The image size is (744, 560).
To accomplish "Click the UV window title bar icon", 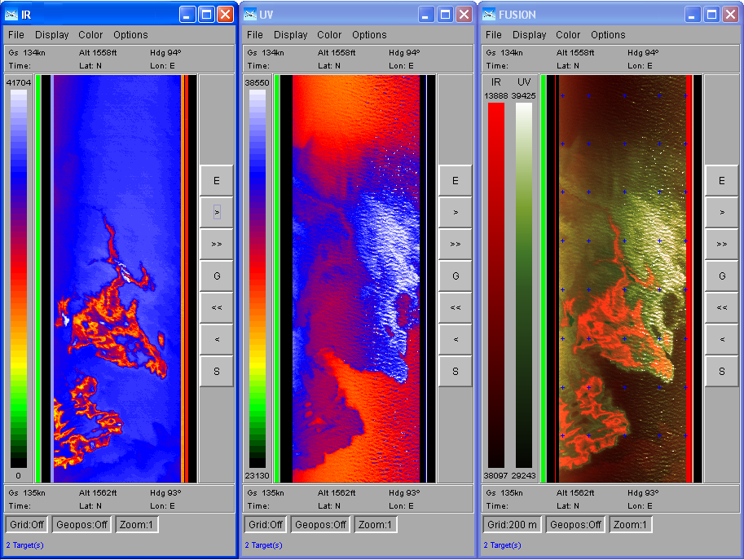I will (x=250, y=15).
